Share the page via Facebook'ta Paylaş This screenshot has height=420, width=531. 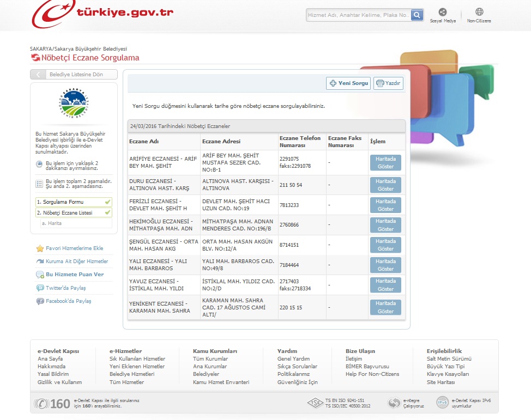point(68,301)
